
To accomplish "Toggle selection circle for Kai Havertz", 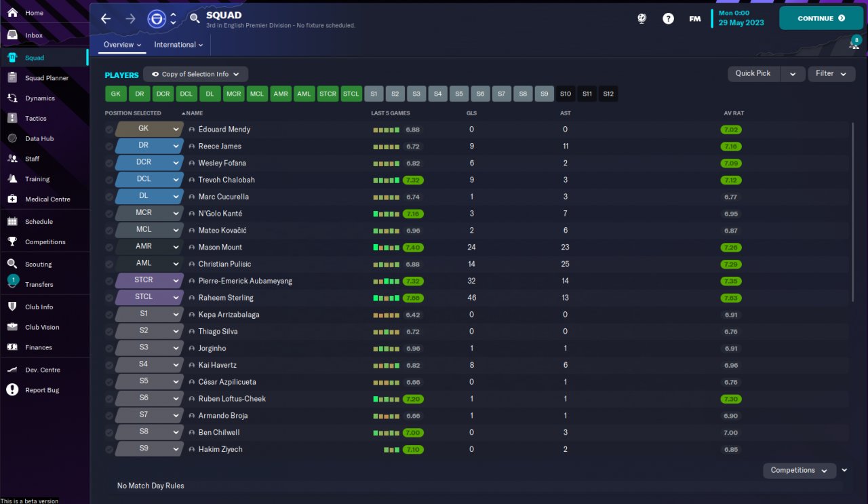I will tap(109, 365).
